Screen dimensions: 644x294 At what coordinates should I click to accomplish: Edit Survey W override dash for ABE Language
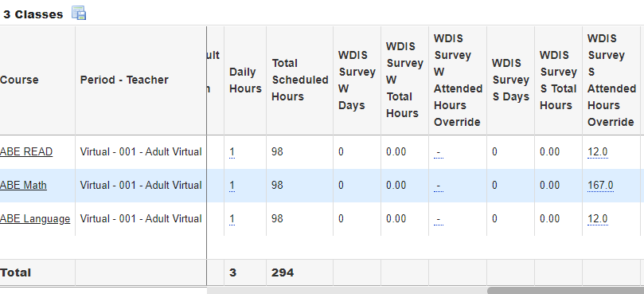click(439, 220)
